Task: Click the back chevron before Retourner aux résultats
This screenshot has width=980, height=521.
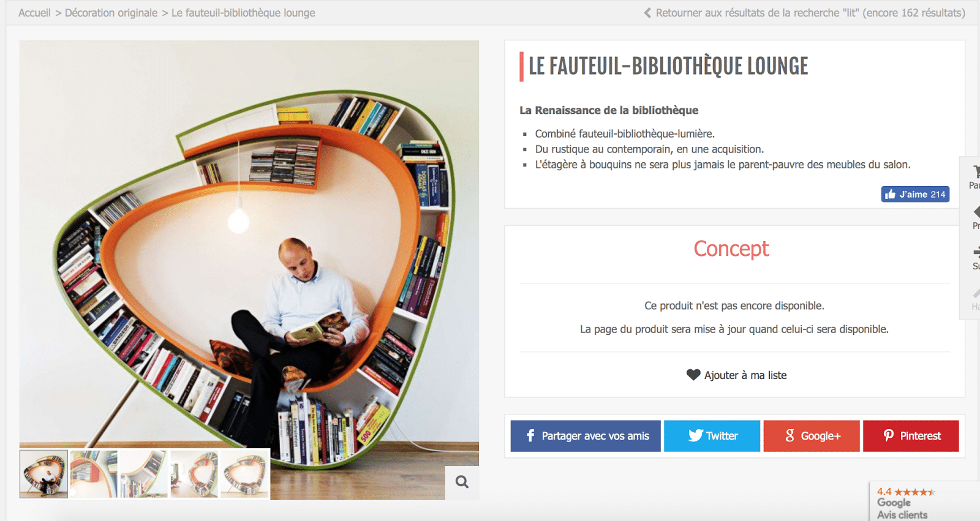Action: coord(647,13)
